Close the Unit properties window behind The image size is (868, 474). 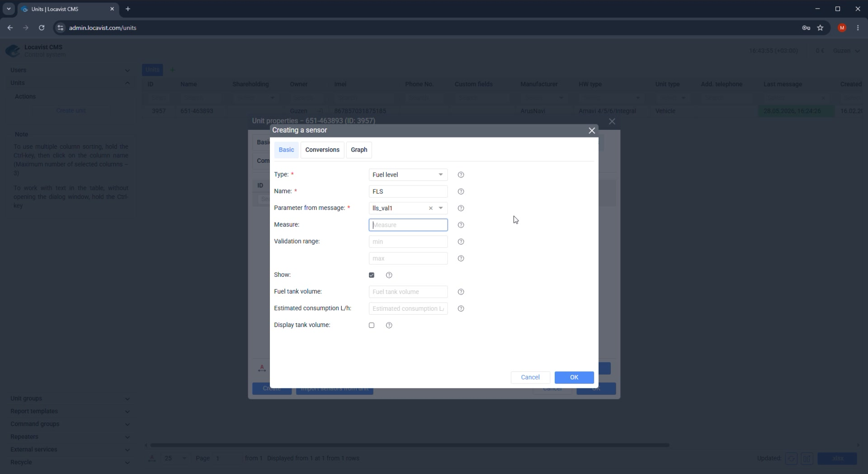tap(612, 122)
